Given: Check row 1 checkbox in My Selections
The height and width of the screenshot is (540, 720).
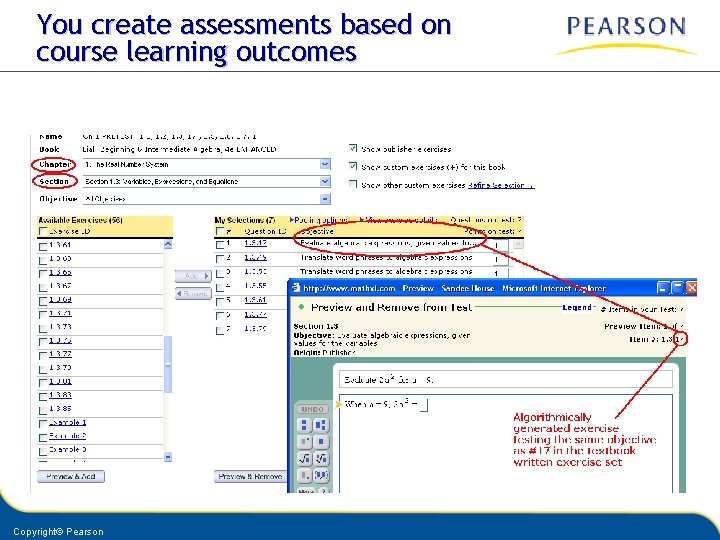Looking at the screenshot, I should pos(220,244).
